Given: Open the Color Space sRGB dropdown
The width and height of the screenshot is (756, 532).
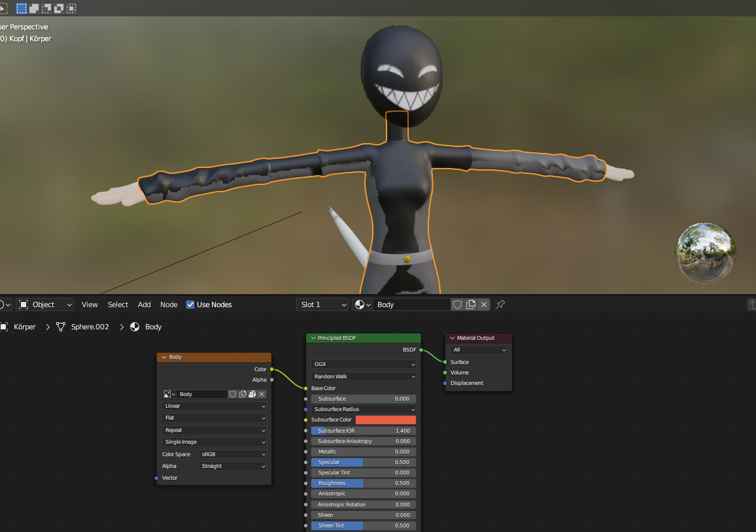Looking at the screenshot, I should pyautogui.click(x=232, y=454).
